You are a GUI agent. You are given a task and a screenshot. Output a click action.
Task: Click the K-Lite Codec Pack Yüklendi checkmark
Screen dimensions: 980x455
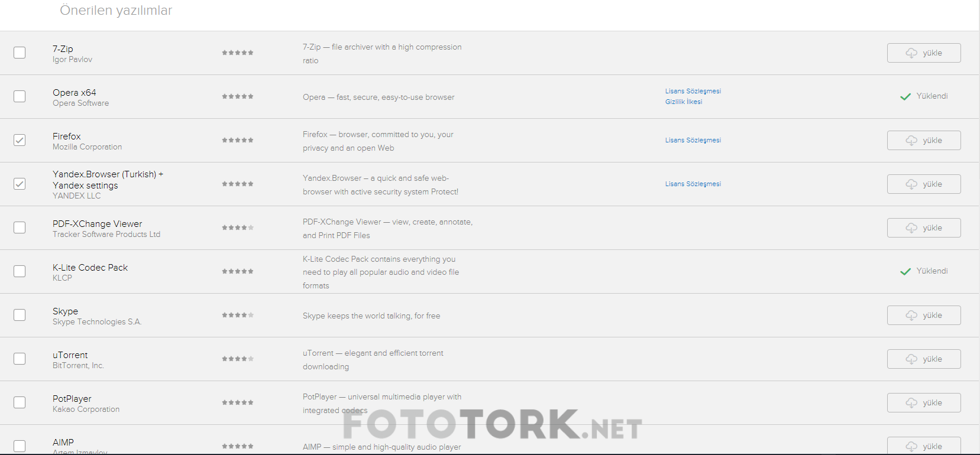click(x=905, y=271)
